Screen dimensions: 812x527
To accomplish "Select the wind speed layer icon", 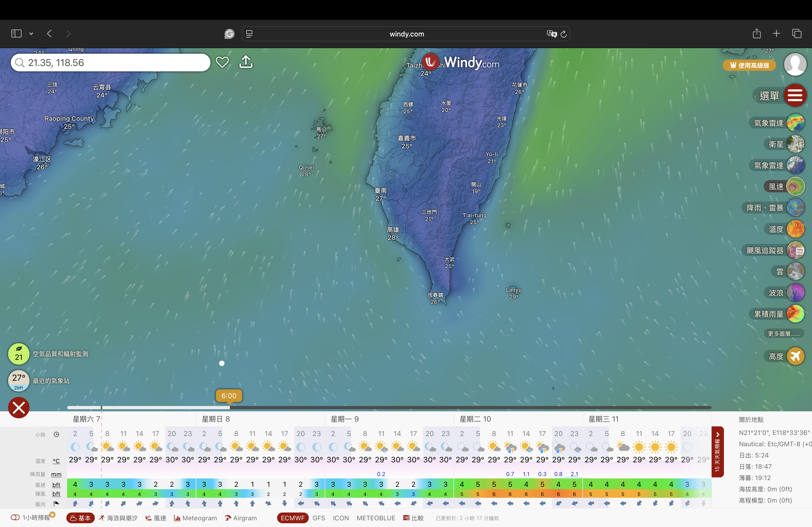I will pyautogui.click(x=795, y=186).
